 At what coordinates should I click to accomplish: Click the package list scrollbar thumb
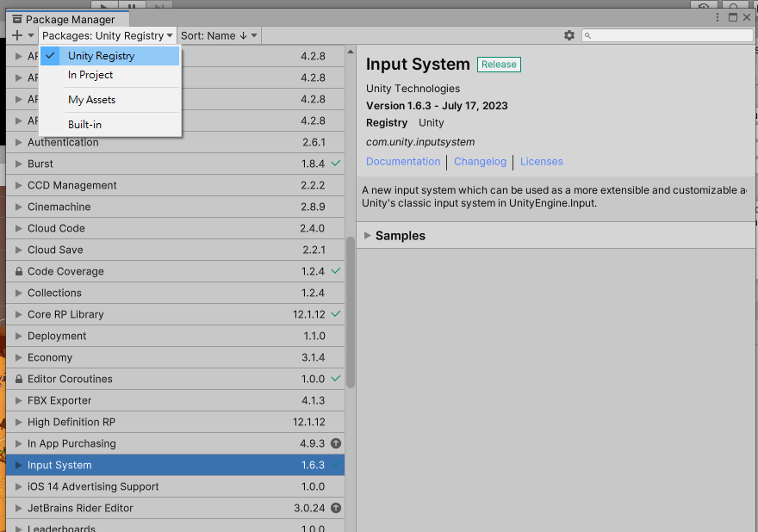pos(351,312)
